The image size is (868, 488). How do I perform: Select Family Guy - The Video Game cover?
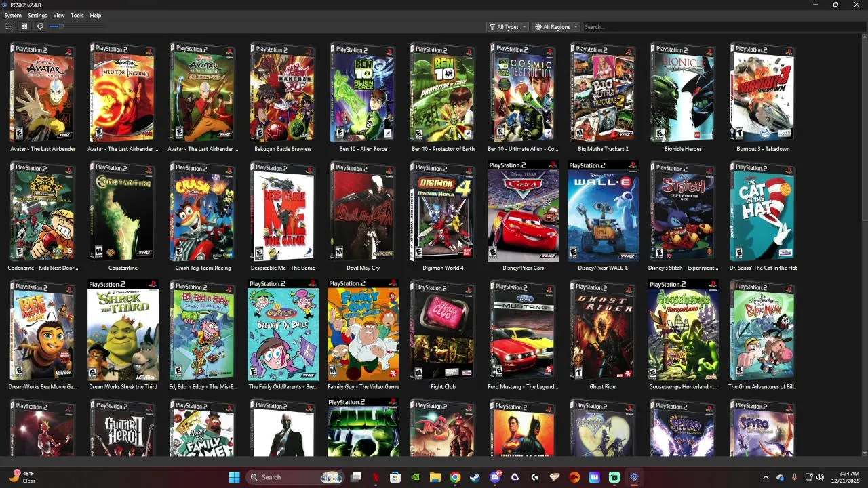tap(363, 330)
